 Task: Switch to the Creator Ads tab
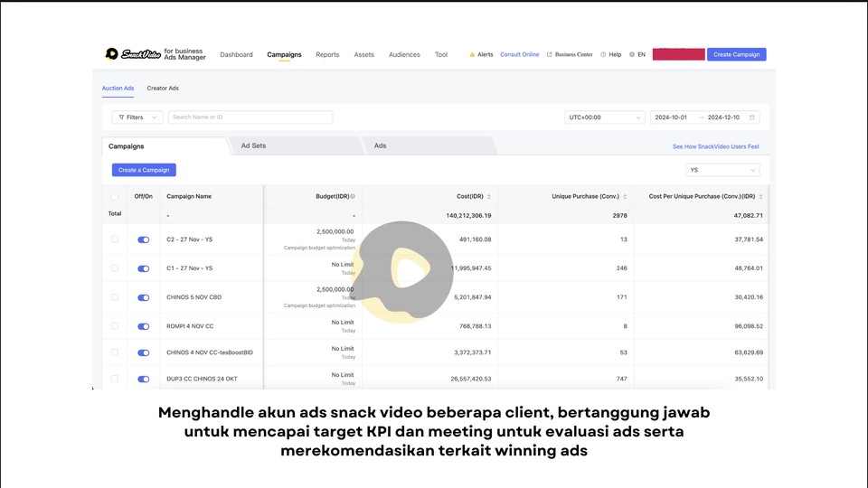[x=163, y=88]
